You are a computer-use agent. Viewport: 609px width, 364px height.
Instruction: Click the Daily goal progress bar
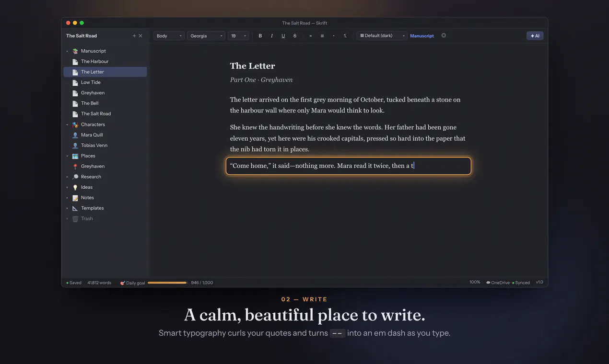click(167, 283)
